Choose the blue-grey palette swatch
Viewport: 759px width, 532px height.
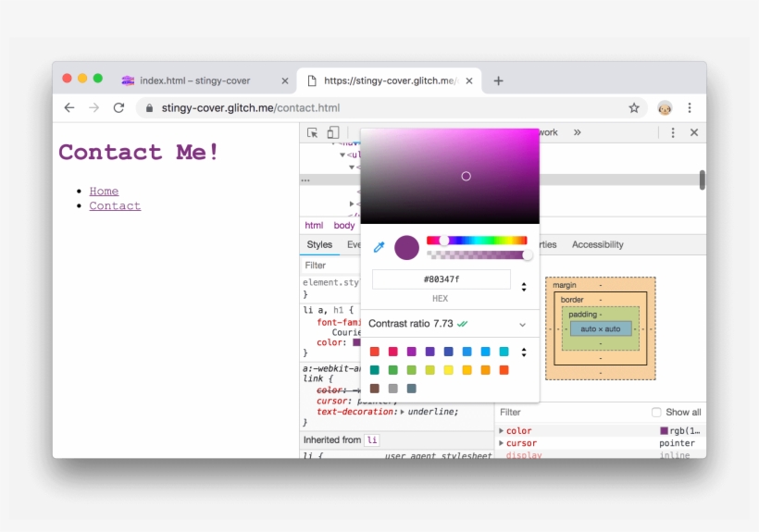click(x=412, y=389)
